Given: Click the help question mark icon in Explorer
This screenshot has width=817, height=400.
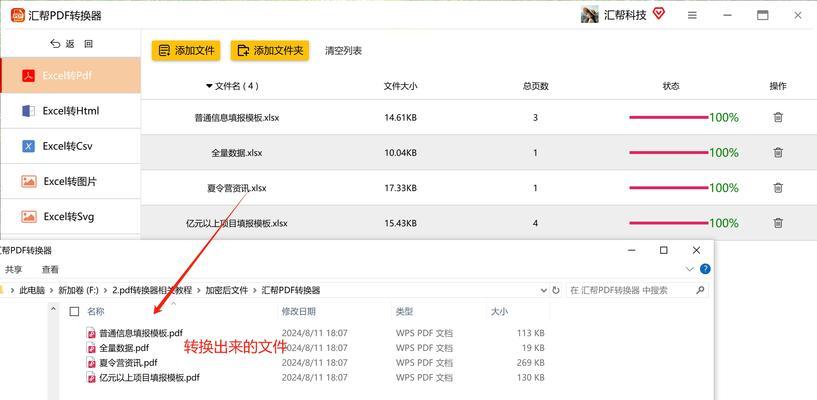Looking at the screenshot, I should tap(705, 269).
